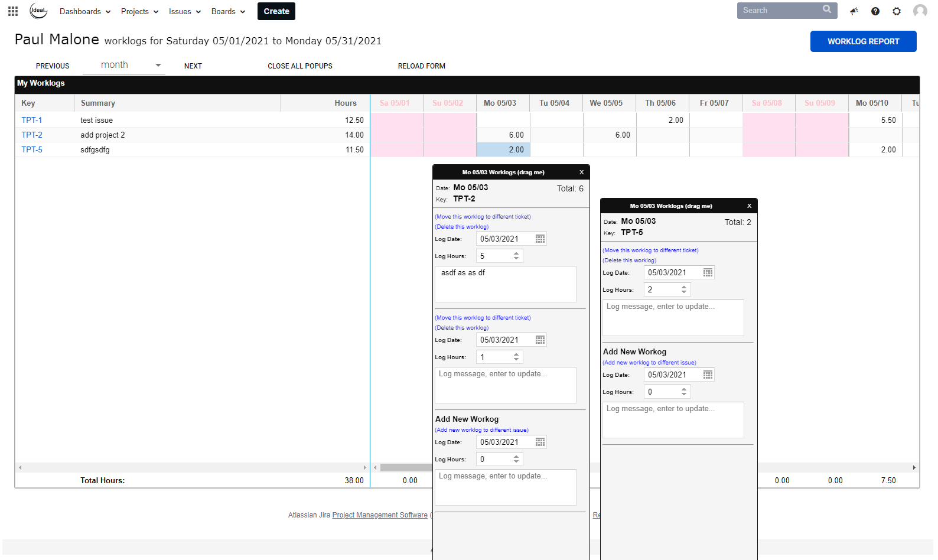The image size is (938, 560).
Task: Open calendar picker for 5-hour TPT-2 worklog
Action: pos(540,239)
